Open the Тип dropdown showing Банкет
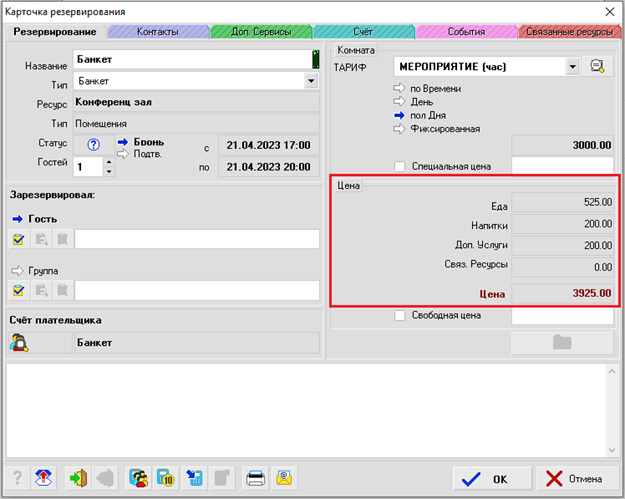This screenshot has height=499, width=625. pos(310,81)
